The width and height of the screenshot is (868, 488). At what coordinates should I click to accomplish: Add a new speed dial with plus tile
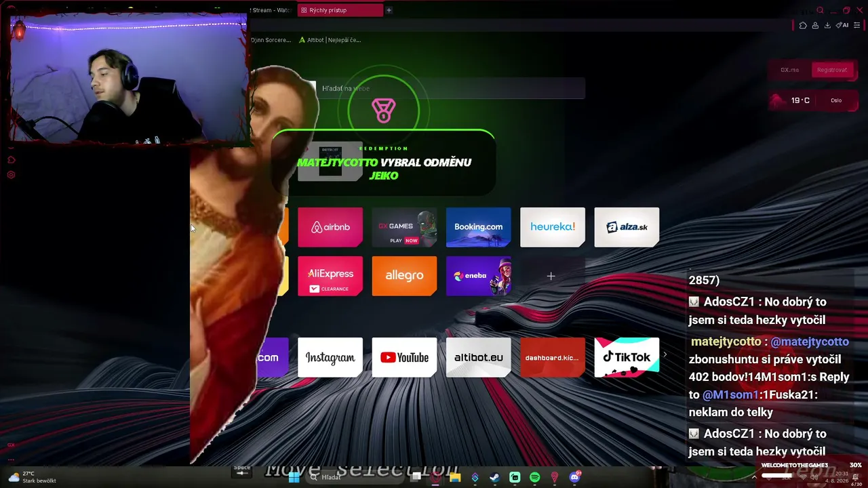pyautogui.click(x=551, y=276)
